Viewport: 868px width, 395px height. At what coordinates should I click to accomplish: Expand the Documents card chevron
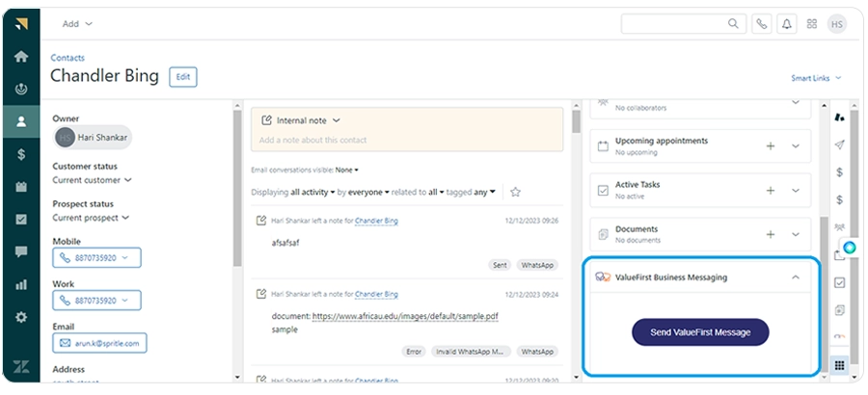click(796, 234)
